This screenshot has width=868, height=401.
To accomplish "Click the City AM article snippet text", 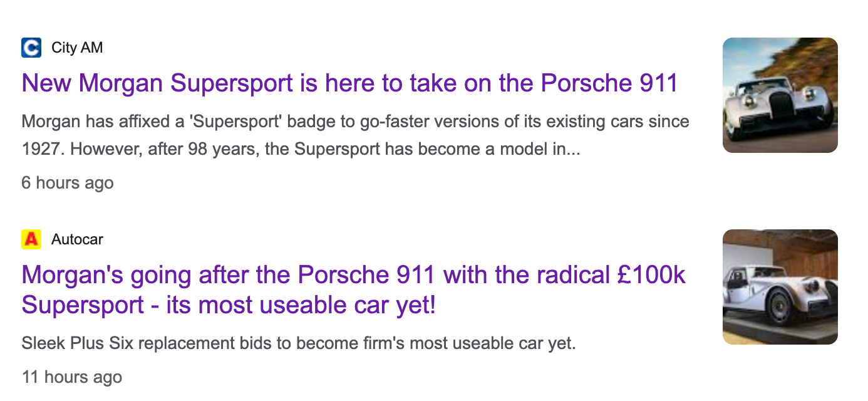I will click(355, 135).
